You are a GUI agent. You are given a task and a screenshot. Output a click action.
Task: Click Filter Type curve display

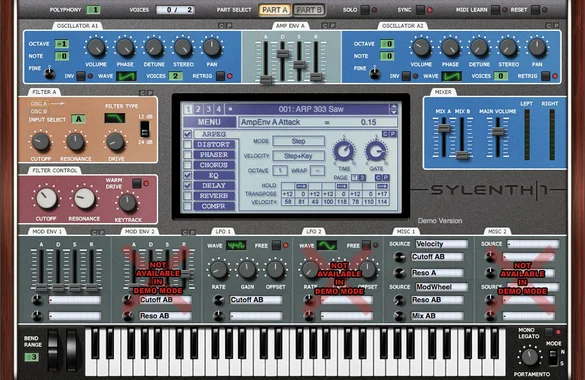(115, 118)
